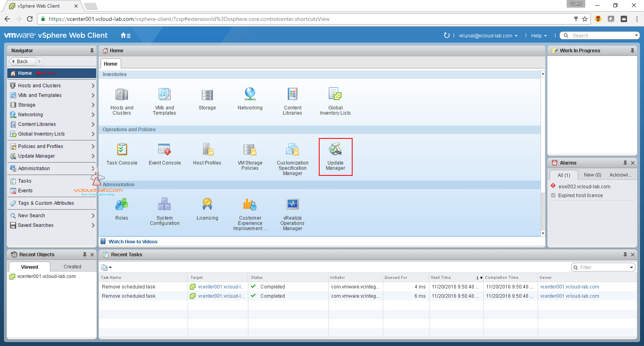The image size is (644, 346).
Task: Go back in browser history
Action: 7,19
